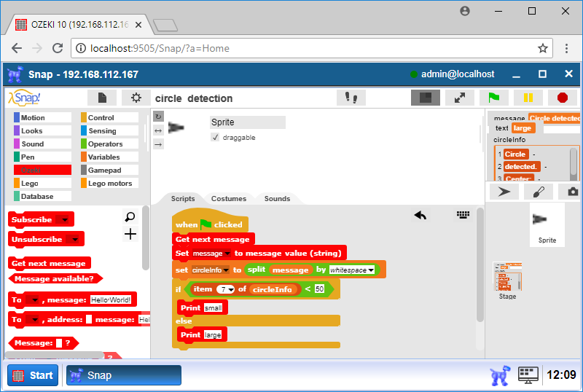Open the Sound block category
The width and height of the screenshot is (583, 392).
tap(42, 144)
